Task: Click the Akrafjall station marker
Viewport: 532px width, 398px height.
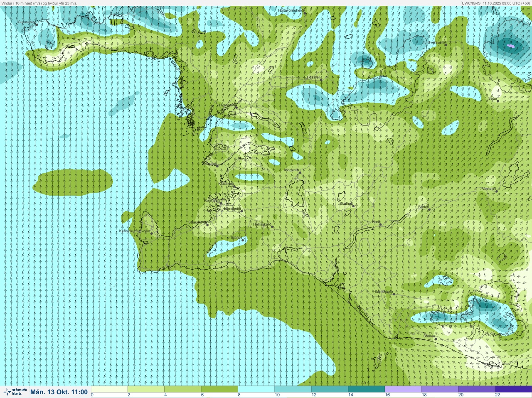Action: click(217, 166)
